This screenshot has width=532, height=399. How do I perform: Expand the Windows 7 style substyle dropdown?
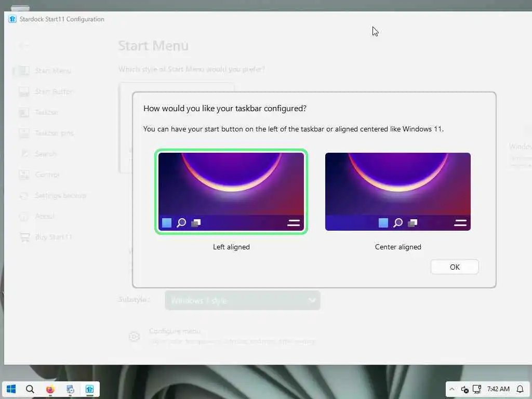pyautogui.click(x=242, y=300)
